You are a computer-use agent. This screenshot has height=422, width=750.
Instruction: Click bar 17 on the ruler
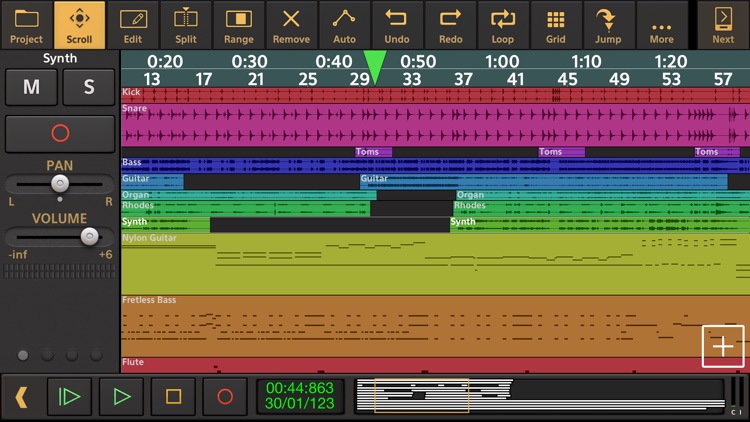pyautogui.click(x=203, y=79)
